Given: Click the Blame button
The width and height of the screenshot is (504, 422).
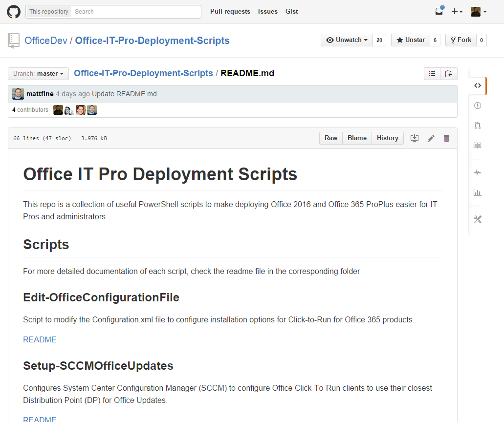Looking at the screenshot, I should [357, 138].
